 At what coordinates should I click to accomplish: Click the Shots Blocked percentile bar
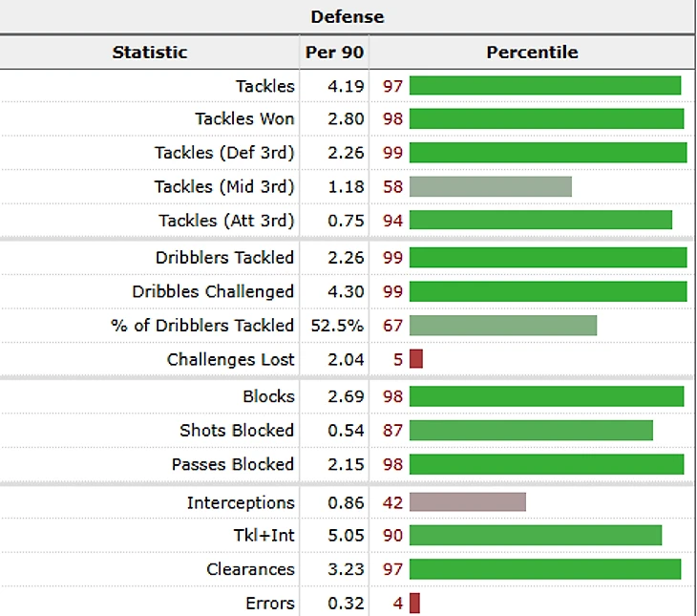[531, 431]
